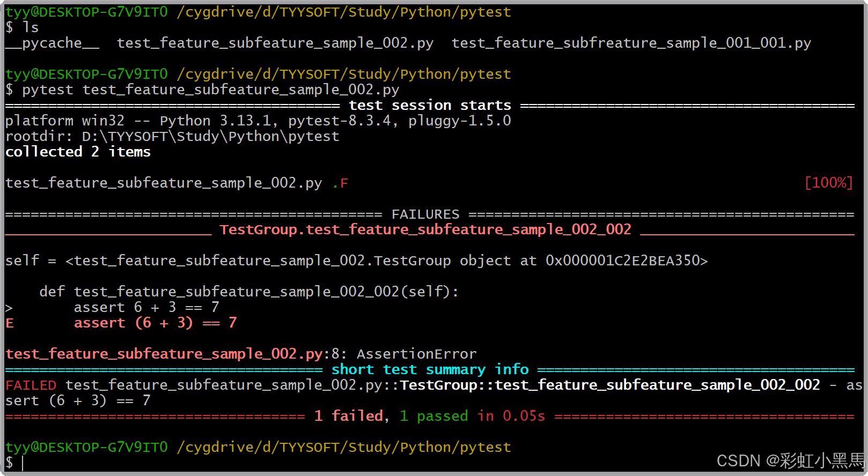The image size is (868, 476).
Task: Click the "FAILURES" section header
Action: tap(425, 214)
